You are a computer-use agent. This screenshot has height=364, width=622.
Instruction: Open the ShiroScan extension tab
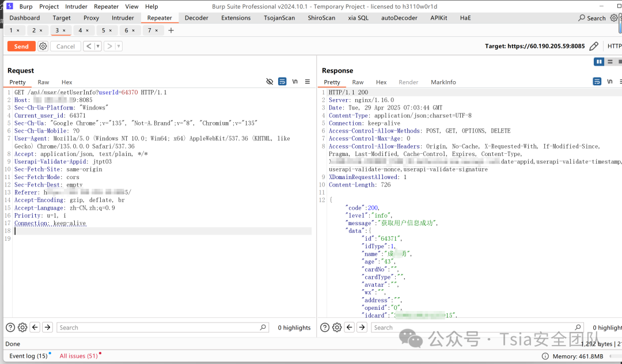point(321,18)
